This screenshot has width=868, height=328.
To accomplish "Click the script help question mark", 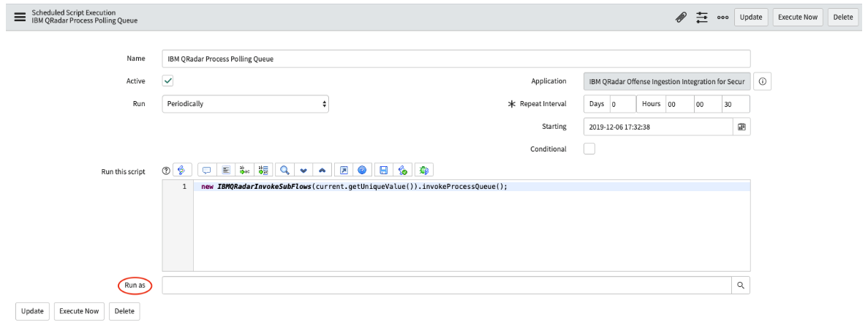I will point(165,171).
